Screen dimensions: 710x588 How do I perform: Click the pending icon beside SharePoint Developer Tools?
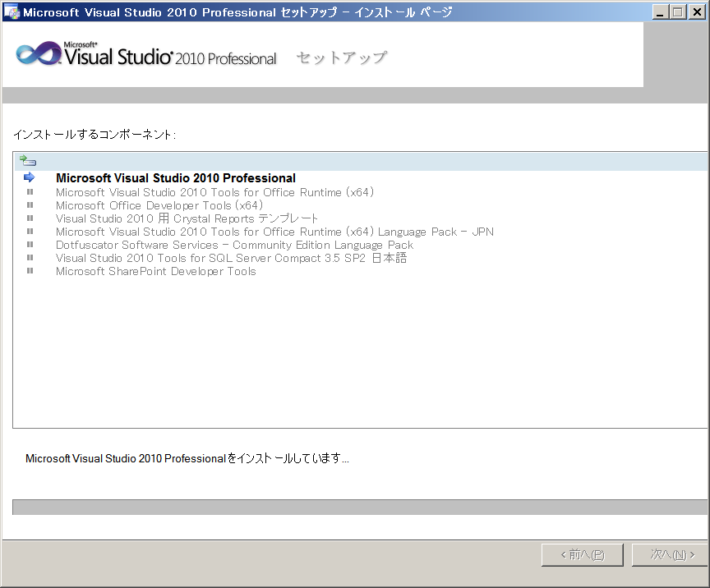click(30, 271)
